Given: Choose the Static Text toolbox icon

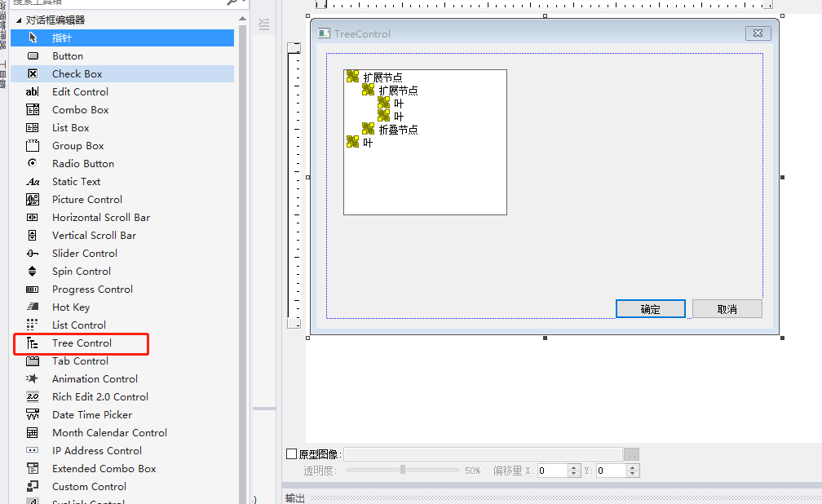Looking at the screenshot, I should click(x=33, y=182).
